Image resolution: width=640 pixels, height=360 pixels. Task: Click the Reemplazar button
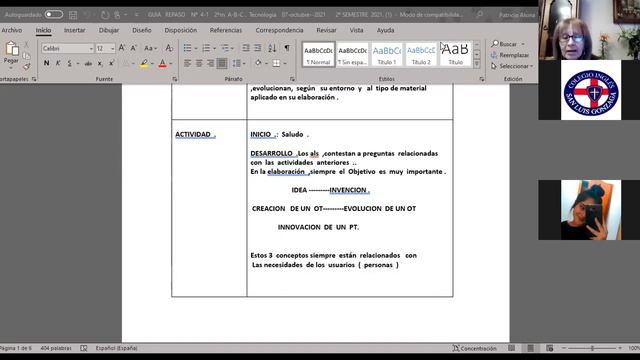(510, 55)
